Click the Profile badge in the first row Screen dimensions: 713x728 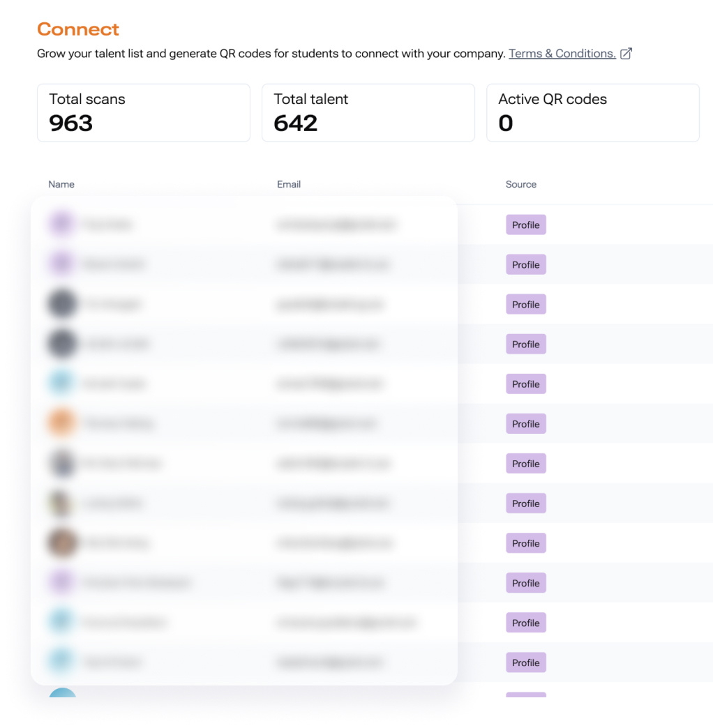[x=525, y=225]
